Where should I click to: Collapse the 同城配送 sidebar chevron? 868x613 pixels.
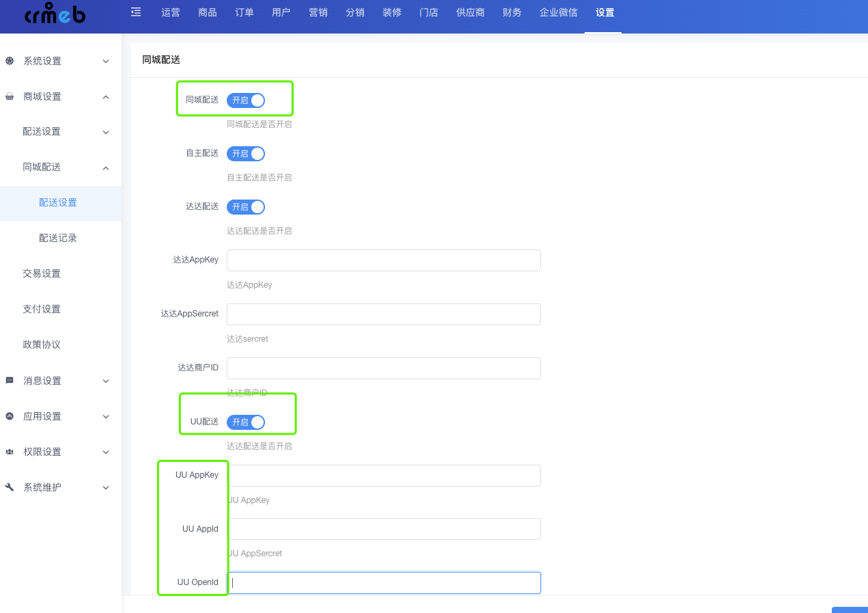pyautogui.click(x=106, y=167)
